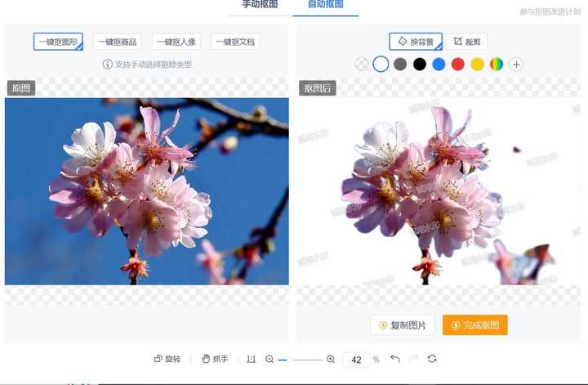Image resolution: width=588 pixels, height=385 pixels.
Task: Click the 抠图后 label tag
Action: pyautogui.click(x=317, y=88)
